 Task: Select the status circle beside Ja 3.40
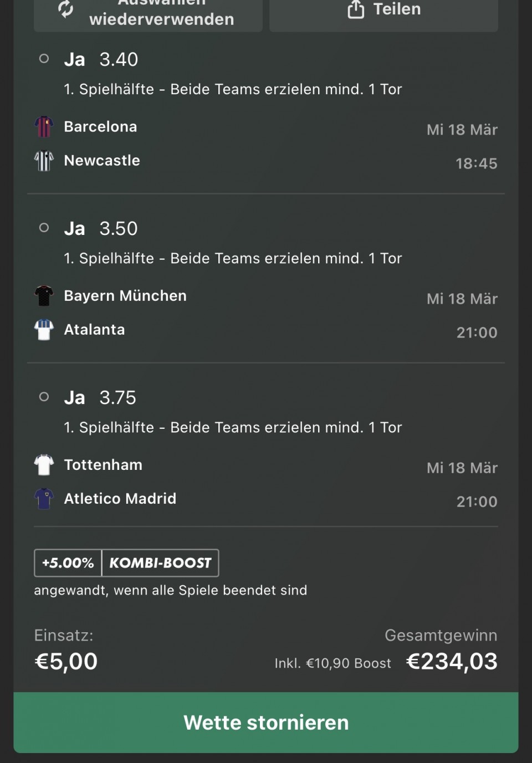(44, 59)
